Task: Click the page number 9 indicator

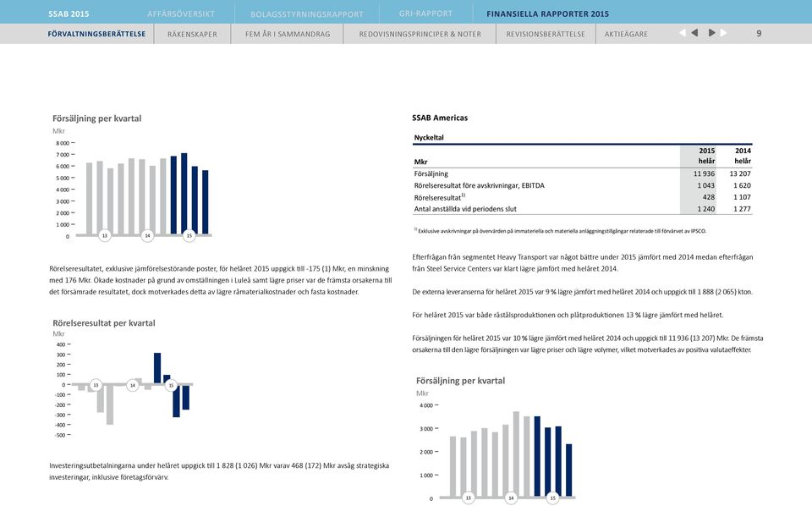Action: click(759, 33)
